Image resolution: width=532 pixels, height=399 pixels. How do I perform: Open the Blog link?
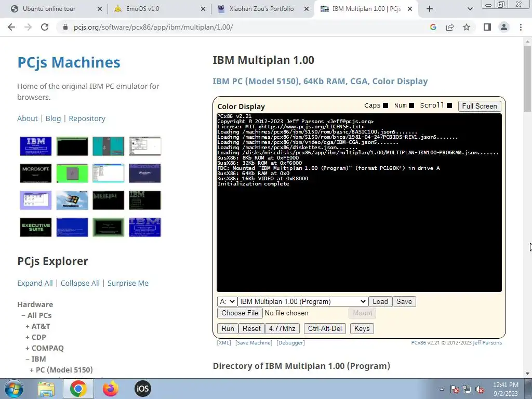point(54,118)
